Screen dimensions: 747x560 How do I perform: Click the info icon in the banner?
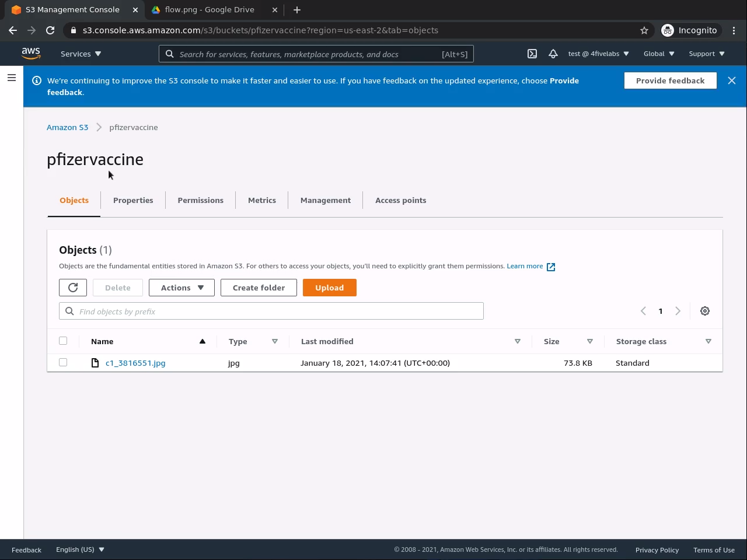[37, 80]
